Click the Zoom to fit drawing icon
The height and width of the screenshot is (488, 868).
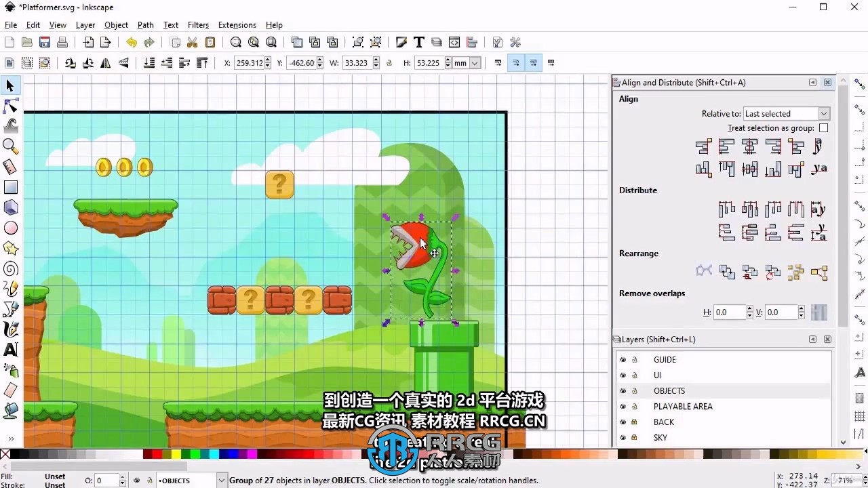(x=254, y=42)
